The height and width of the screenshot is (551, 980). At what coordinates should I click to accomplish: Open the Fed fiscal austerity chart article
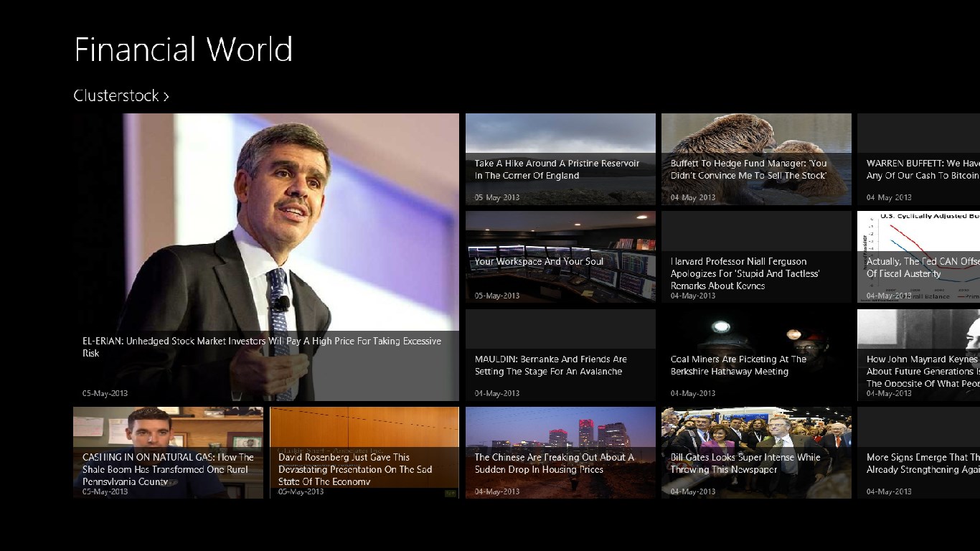pos(922,268)
